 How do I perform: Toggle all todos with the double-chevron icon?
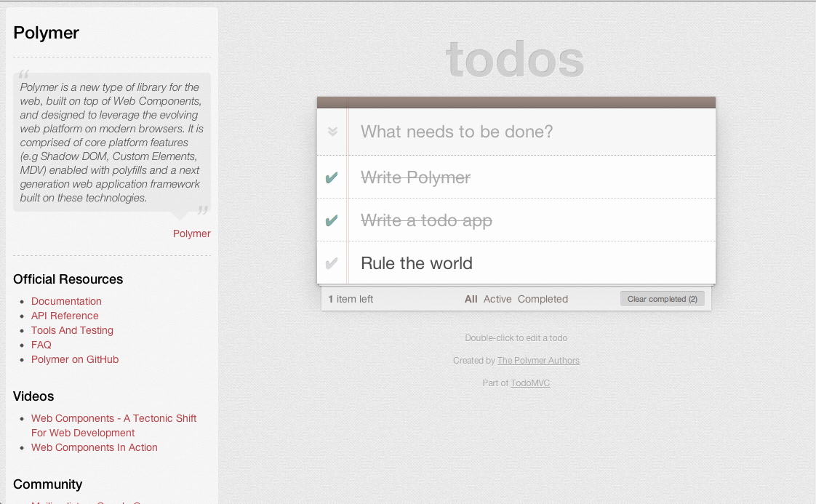click(x=332, y=132)
